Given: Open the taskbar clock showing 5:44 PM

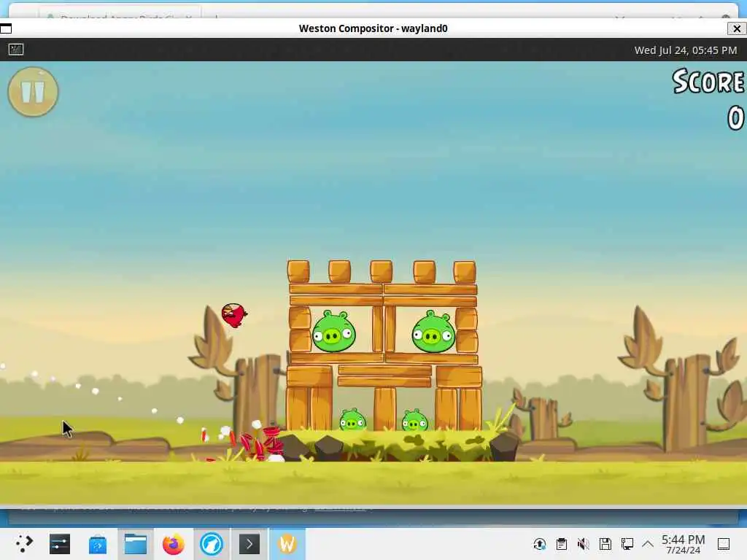Looking at the screenshot, I should pyautogui.click(x=683, y=544).
